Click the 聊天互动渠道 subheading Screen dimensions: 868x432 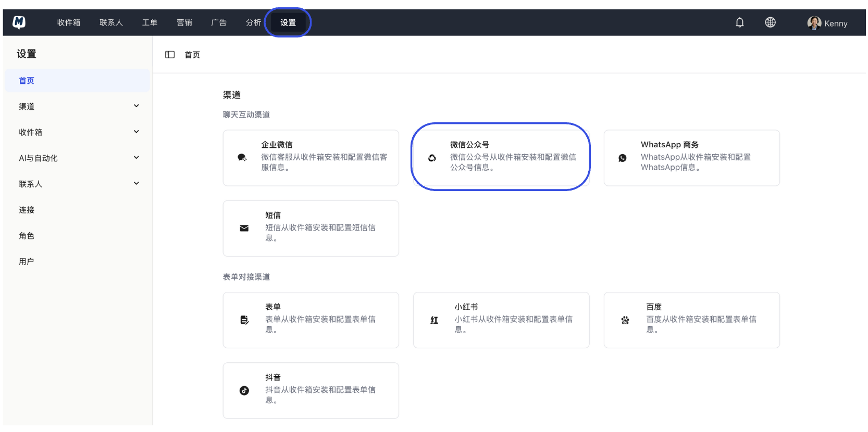coord(246,115)
